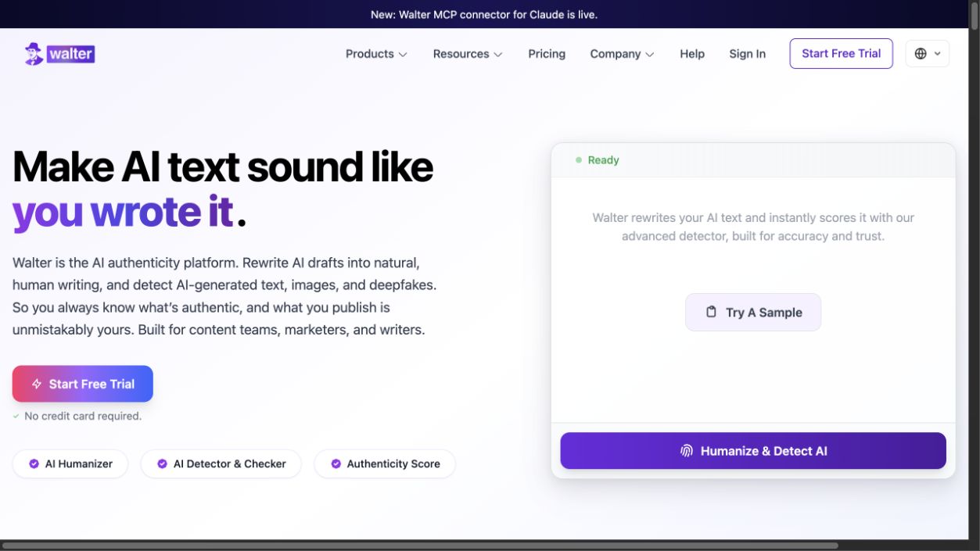Click the clipboard icon in Try A Sample
Viewport: 980px width, 551px height.
[711, 312]
